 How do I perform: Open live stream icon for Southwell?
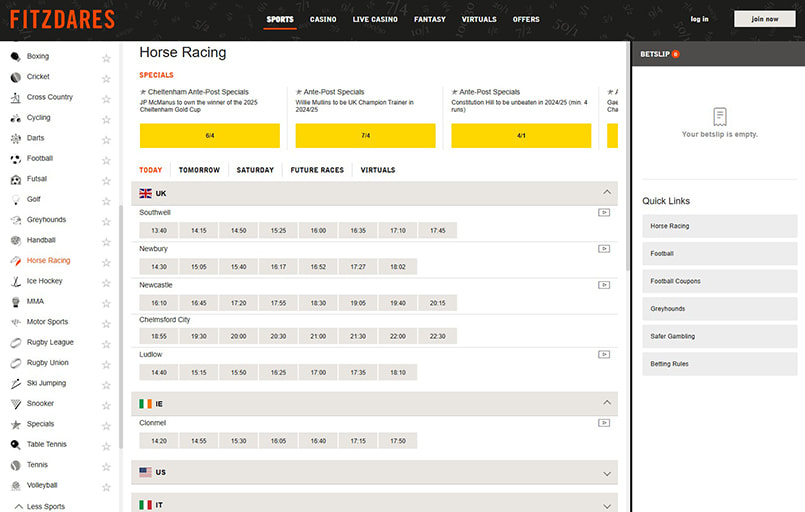pyautogui.click(x=603, y=212)
